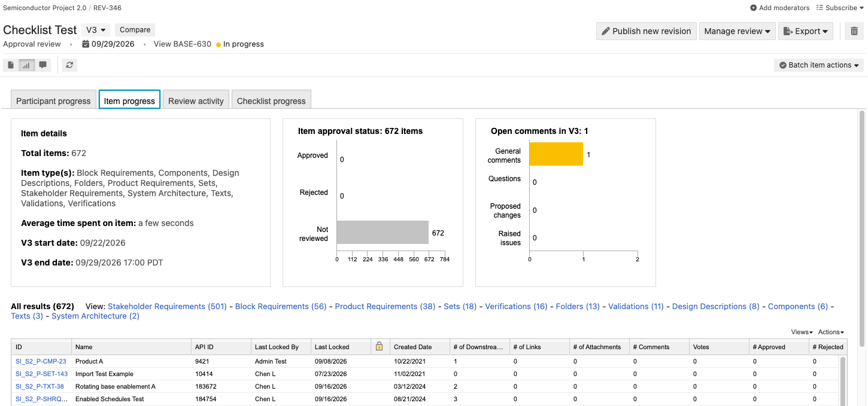This screenshot has height=406, width=868.
Task: Click the calendar icon beside 09/29/2026
Action: pyautogui.click(x=86, y=44)
